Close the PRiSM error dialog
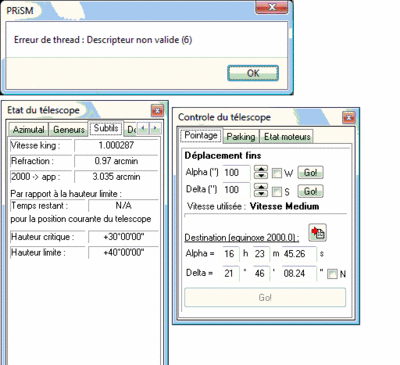Image resolution: width=400 pixels, height=365 pixels. point(272,7)
